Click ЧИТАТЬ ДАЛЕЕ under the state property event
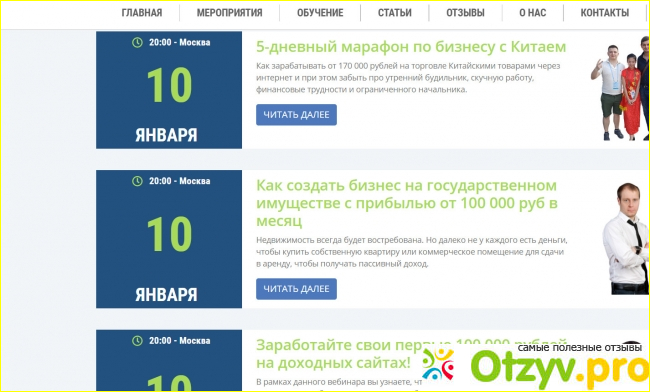650x392 pixels. point(296,289)
